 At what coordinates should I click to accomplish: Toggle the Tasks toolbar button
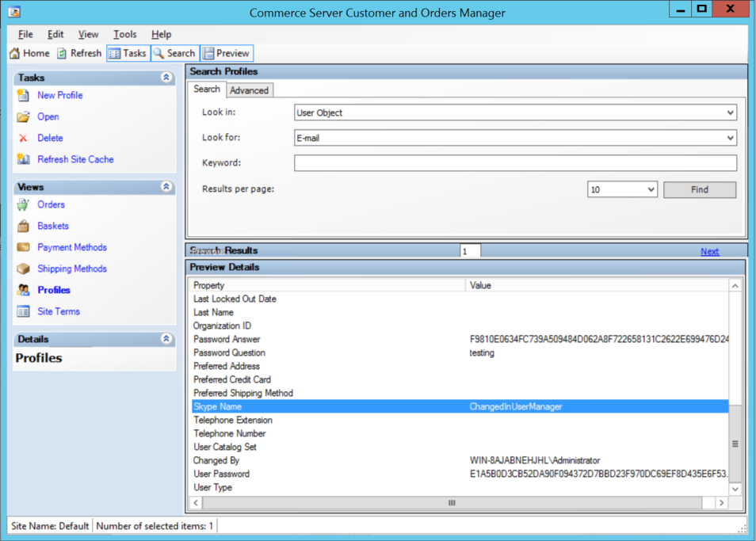click(128, 53)
